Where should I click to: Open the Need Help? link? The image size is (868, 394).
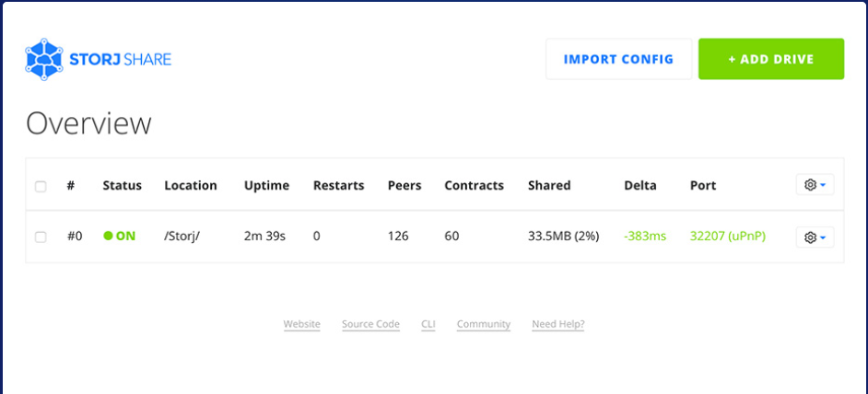pos(558,324)
